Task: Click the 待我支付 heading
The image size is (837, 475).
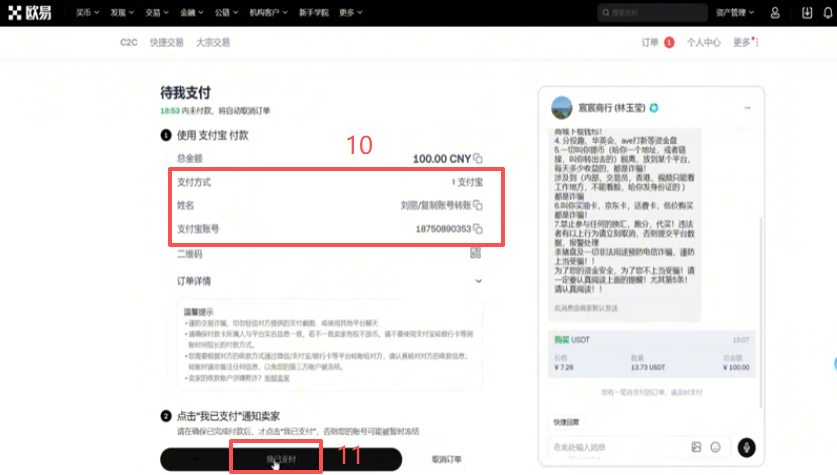Action: click(185, 93)
